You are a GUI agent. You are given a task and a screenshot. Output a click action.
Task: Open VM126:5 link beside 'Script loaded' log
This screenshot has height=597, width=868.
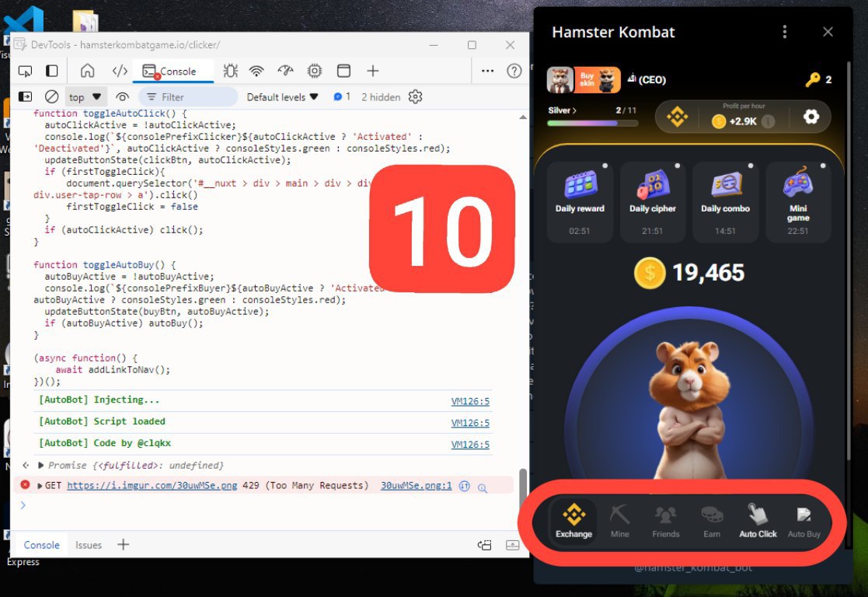pyautogui.click(x=470, y=423)
